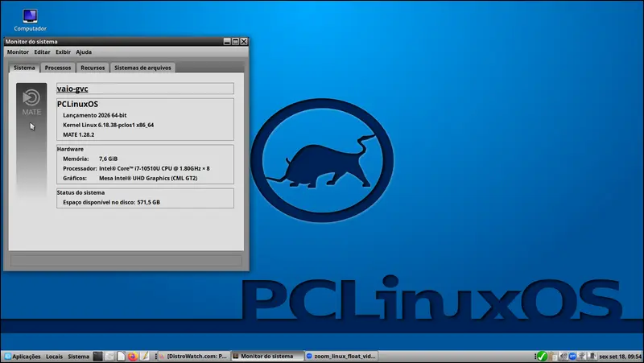Open the network connection tray icon
Viewport: 644px width, 363px height.
click(581, 357)
